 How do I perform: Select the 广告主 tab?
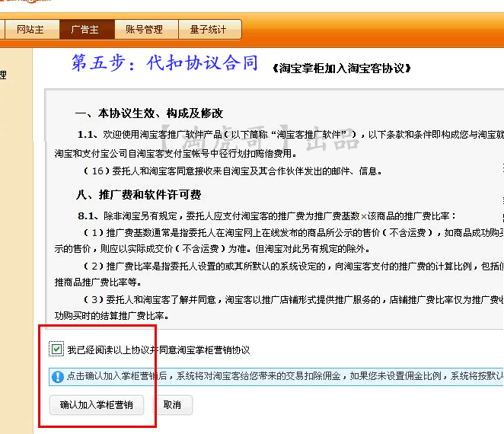(87, 29)
